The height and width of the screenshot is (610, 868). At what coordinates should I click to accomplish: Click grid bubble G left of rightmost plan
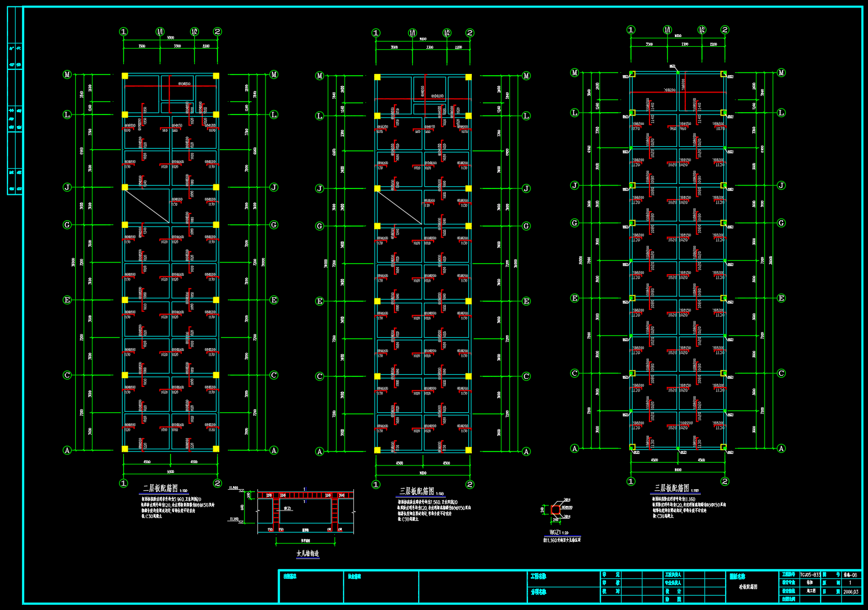point(575,223)
